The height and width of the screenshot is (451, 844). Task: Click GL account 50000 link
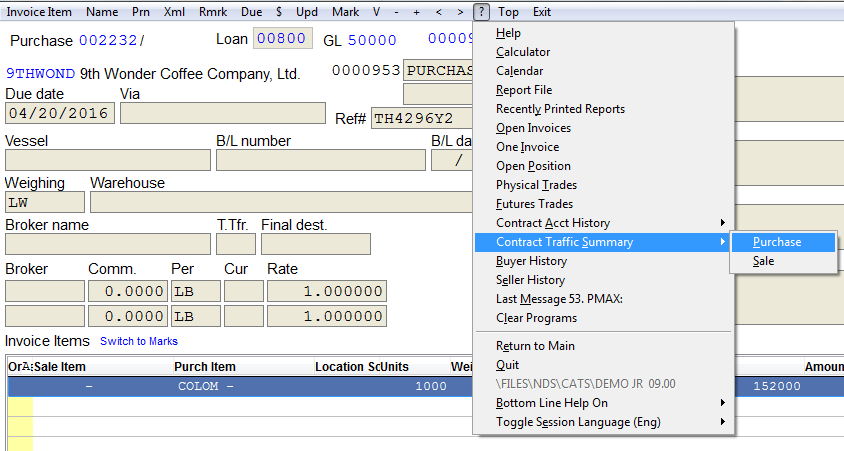372,40
